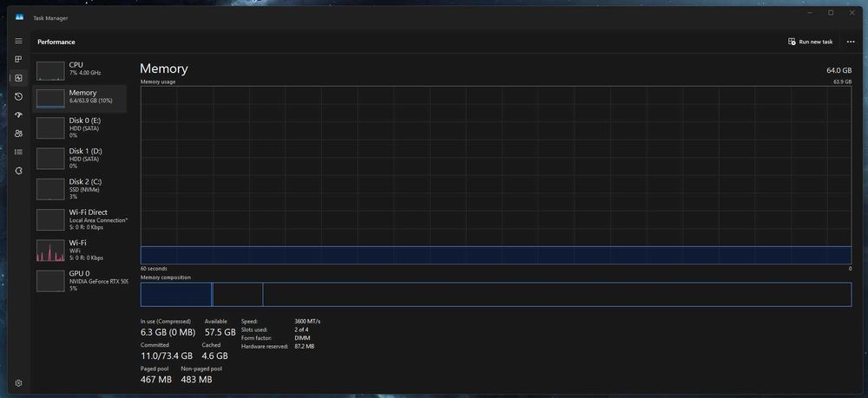
Task: Click the 483 MB non-paged pool value
Action: 196,379
